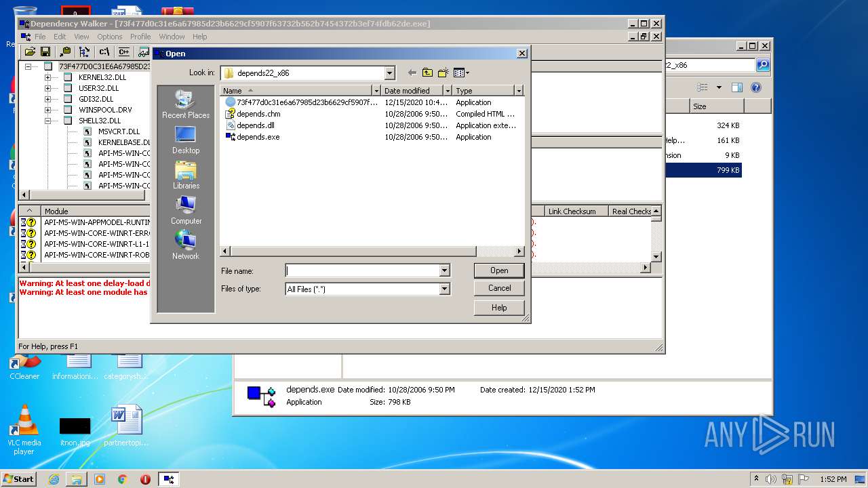Open VLC media player desktop shortcut
The image size is (868, 488).
coord(24,430)
